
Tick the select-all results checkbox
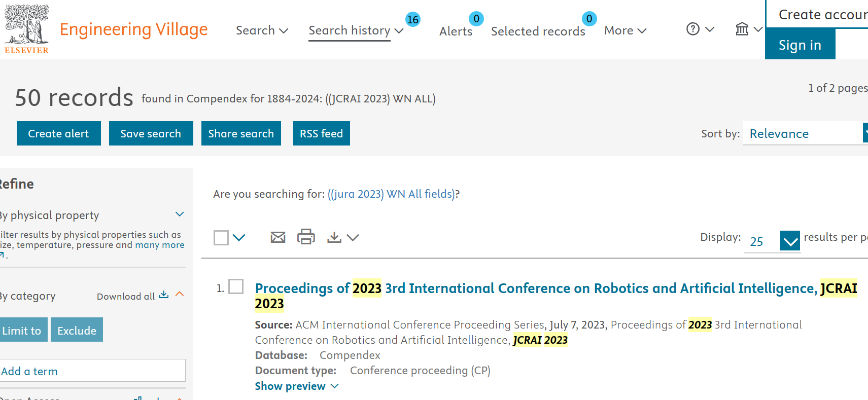(221, 237)
